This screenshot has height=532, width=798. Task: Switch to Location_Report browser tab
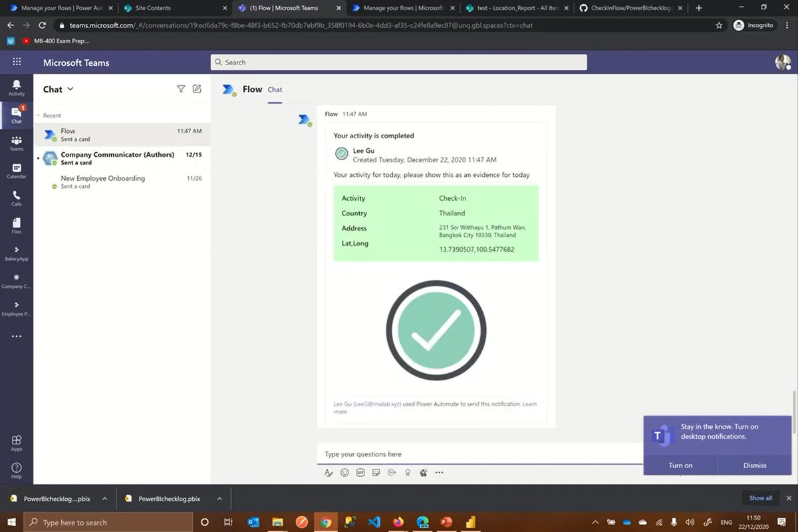516,8
